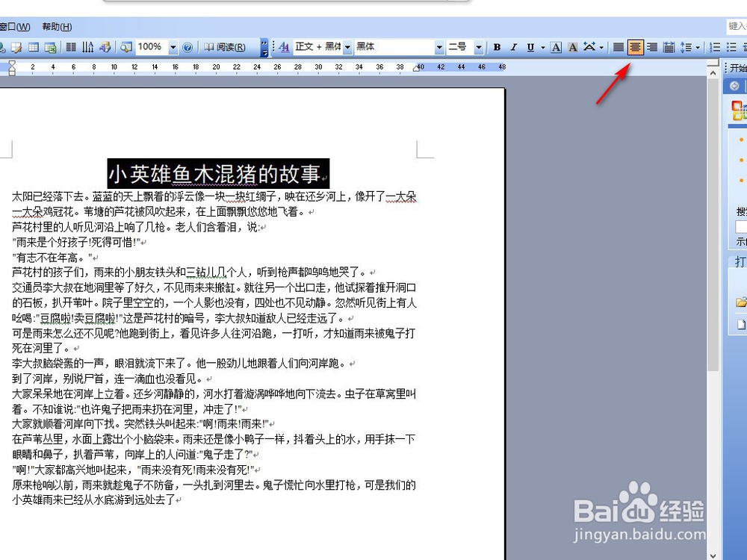
Task: Click the task pane Back arrow icon
Action: pos(734,86)
